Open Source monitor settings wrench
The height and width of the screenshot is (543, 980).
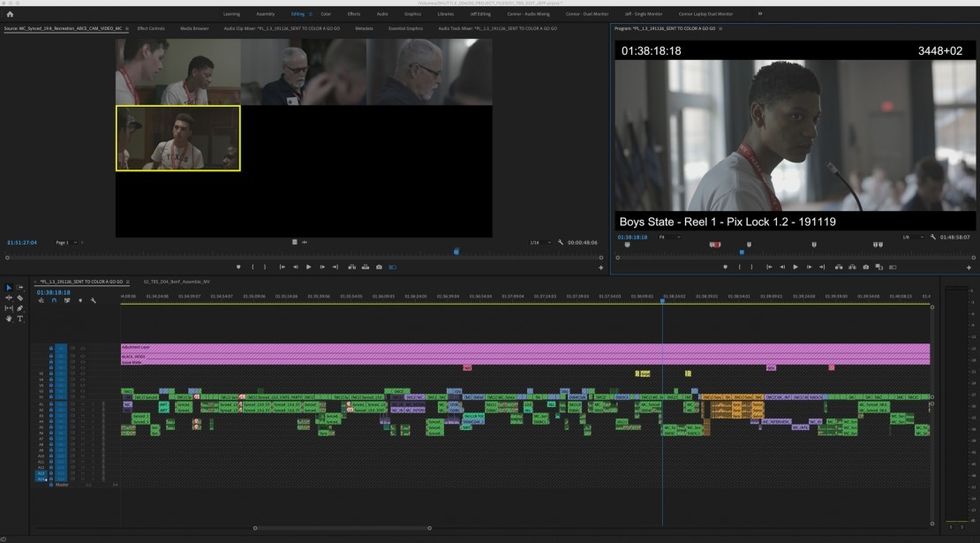tap(561, 242)
